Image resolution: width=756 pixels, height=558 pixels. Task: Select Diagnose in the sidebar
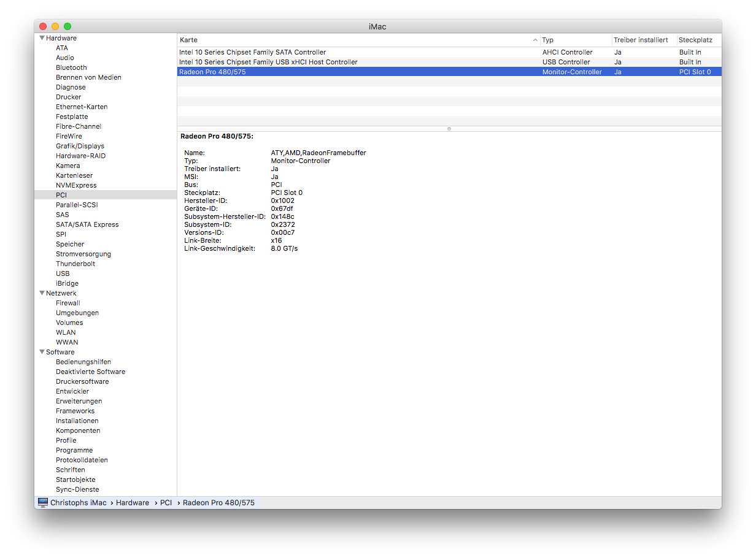[71, 87]
